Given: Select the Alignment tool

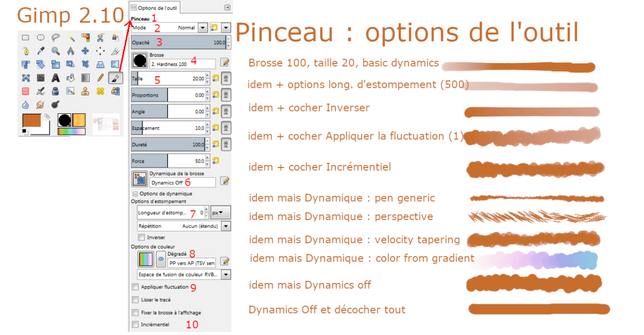Looking at the screenshot, I should pos(100,51).
